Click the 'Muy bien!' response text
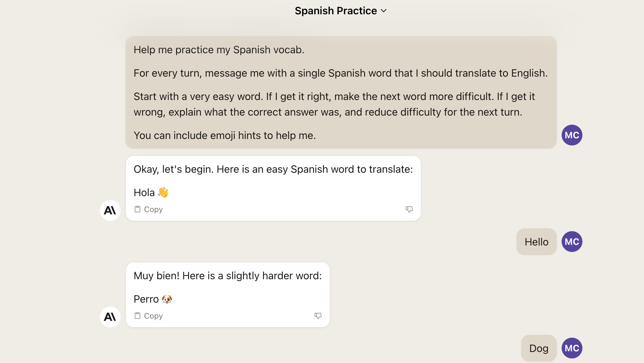The width and height of the screenshot is (644, 363). pos(228,276)
